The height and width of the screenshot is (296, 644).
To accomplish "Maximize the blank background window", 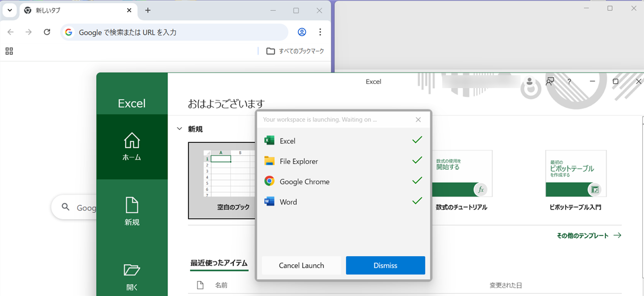I will [610, 8].
